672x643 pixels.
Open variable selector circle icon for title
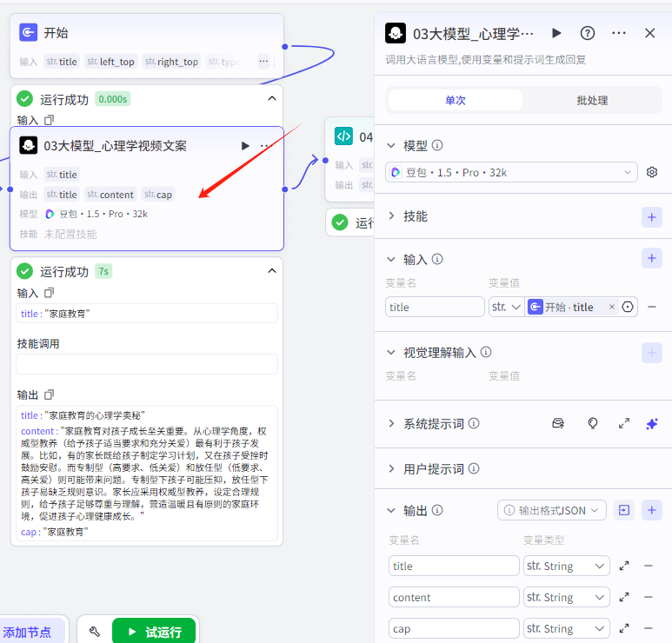click(x=628, y=307)
